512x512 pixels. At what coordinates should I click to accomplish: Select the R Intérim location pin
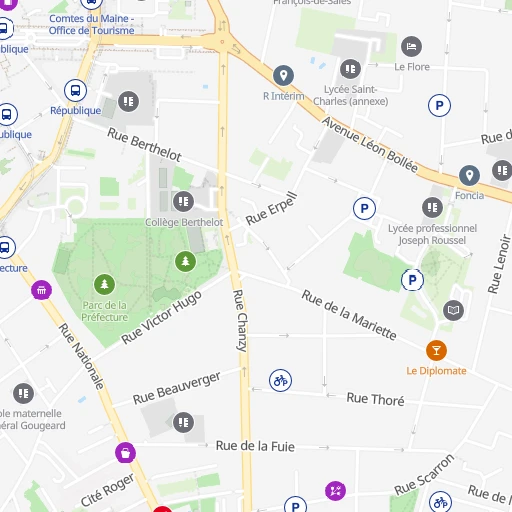(283, 76)
